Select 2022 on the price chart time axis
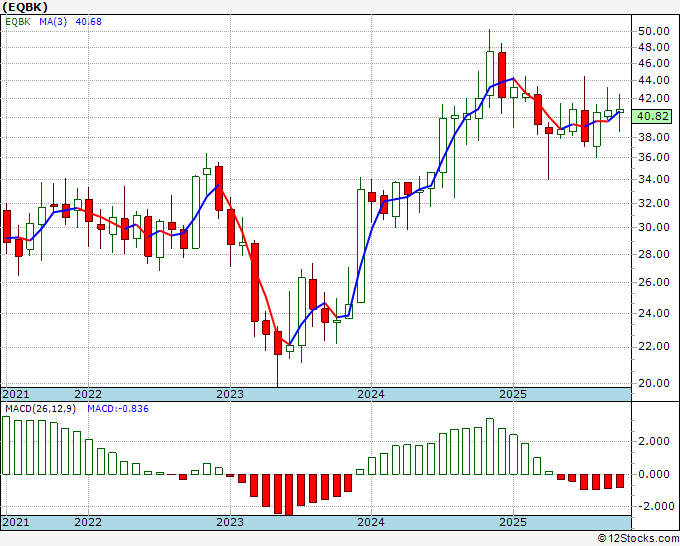 (88, 394)
